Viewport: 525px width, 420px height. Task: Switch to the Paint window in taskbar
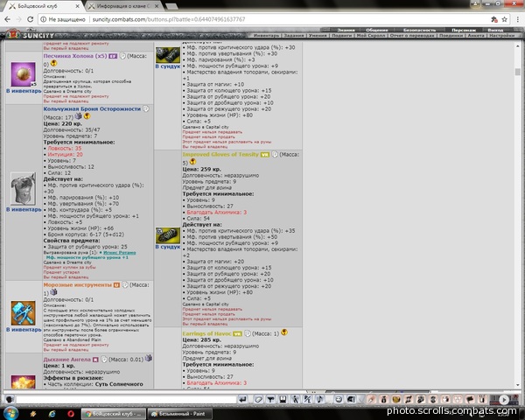point(180,414)
